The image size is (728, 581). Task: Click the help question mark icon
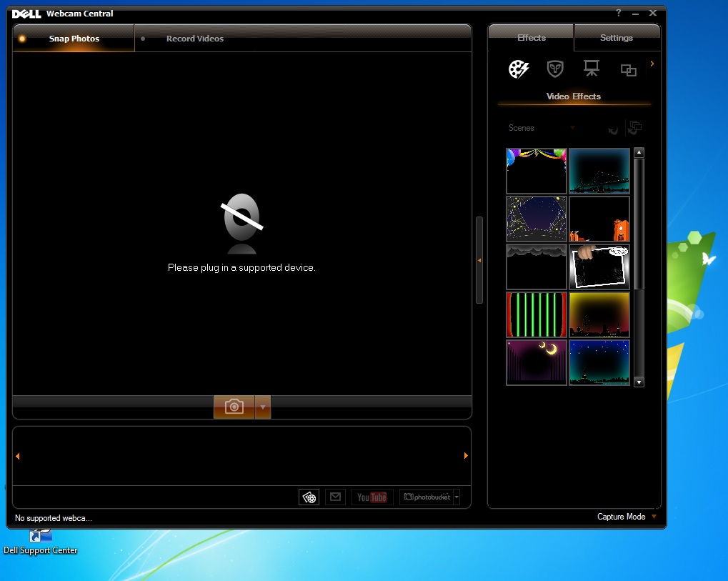click(619, 13)
